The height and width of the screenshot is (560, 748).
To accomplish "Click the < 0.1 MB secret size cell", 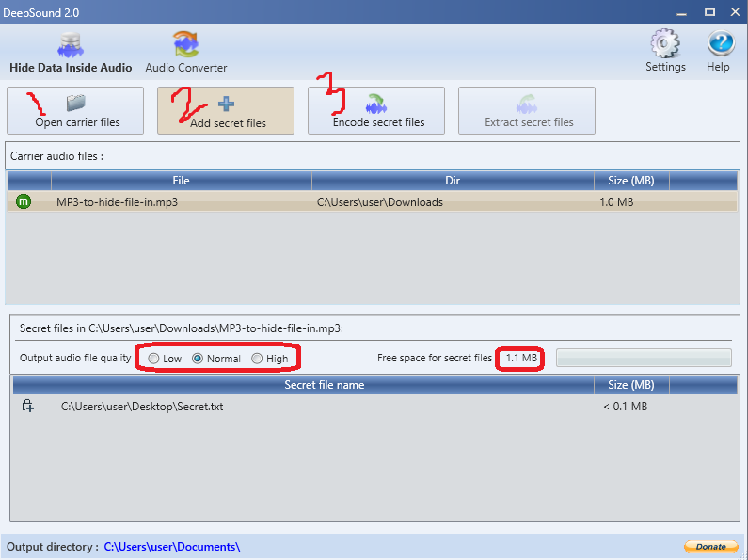I will pos(626,407).
